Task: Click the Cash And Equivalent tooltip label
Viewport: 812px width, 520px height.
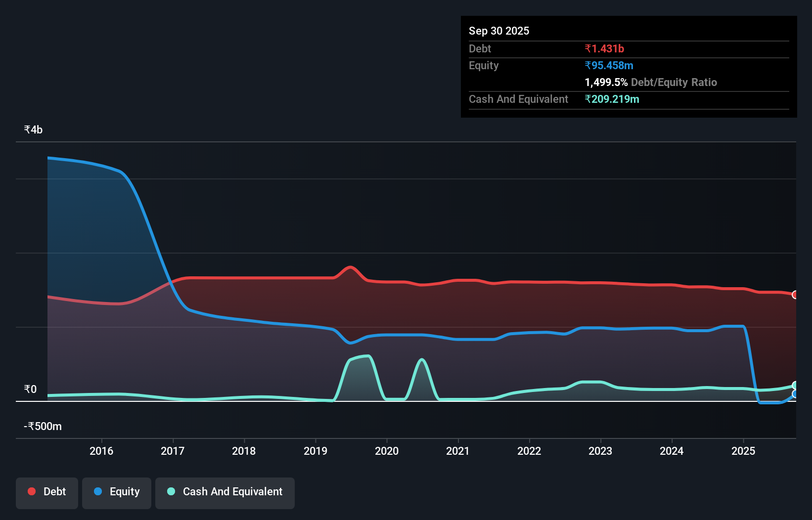Action: (x=518, y=99)
